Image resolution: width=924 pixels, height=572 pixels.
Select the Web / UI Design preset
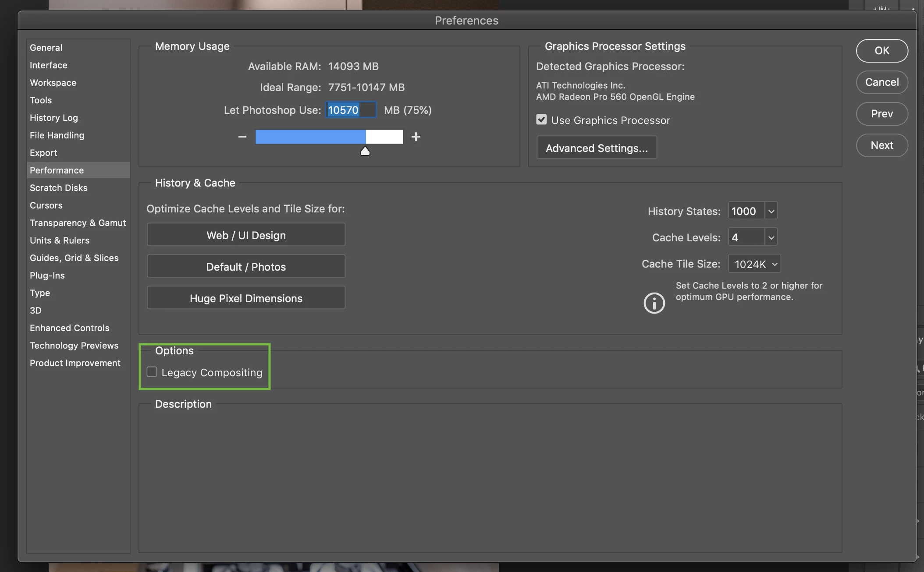(x=246, y=235)
